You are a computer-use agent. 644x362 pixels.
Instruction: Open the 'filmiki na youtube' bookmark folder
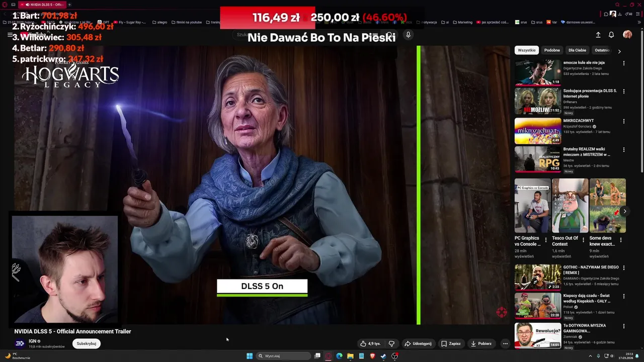[186, 22]
